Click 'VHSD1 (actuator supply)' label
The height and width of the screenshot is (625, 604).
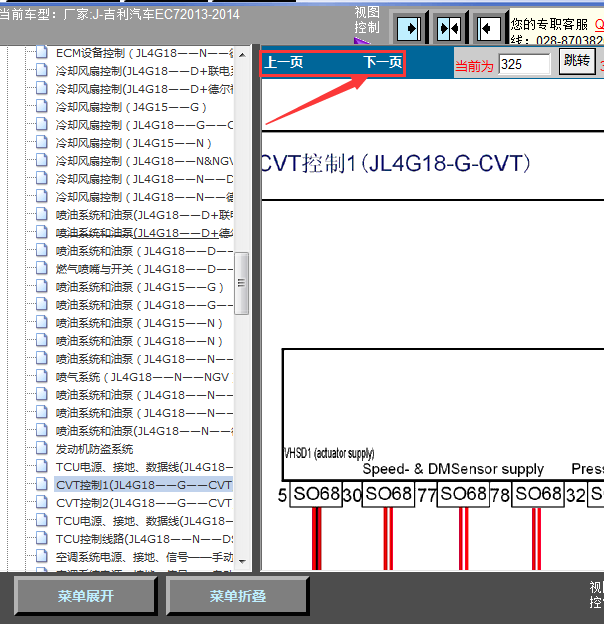click(329, 453)
